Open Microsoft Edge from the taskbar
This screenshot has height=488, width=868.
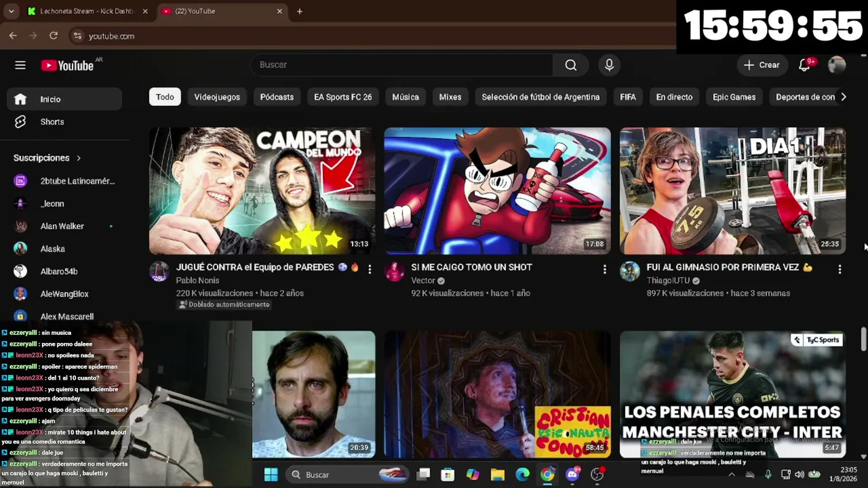point(522,474)
